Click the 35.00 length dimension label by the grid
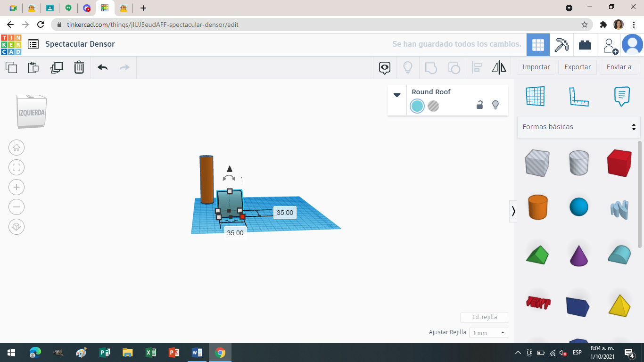Screen dimensions: 644x362 click(285, 213)
